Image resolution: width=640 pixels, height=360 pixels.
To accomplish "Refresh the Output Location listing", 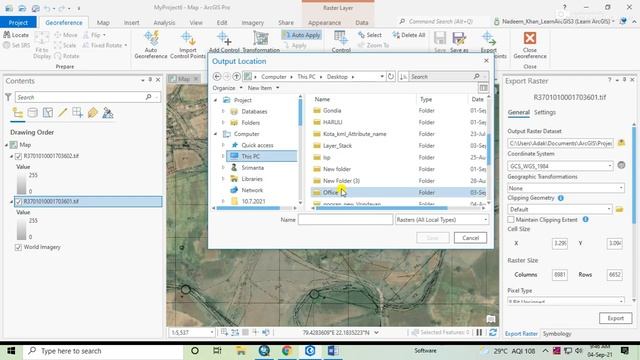I will pyautogui.click(x=391, y=76).
